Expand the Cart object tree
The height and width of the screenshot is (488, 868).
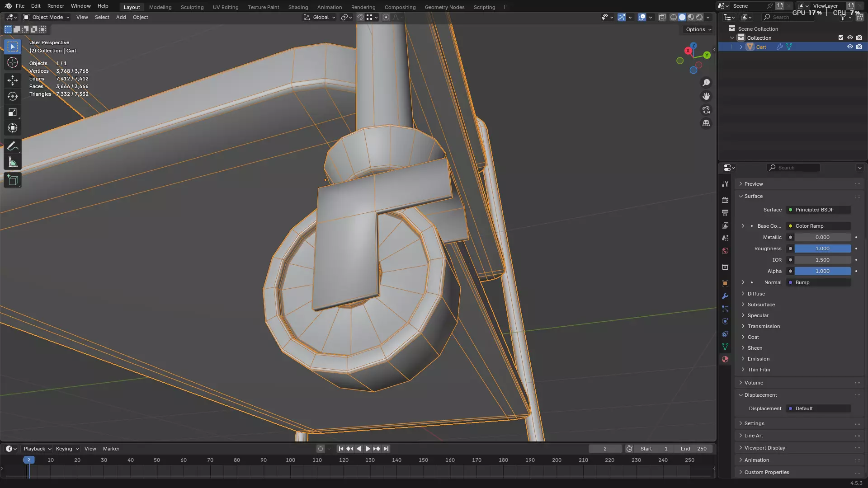point(741,47)
